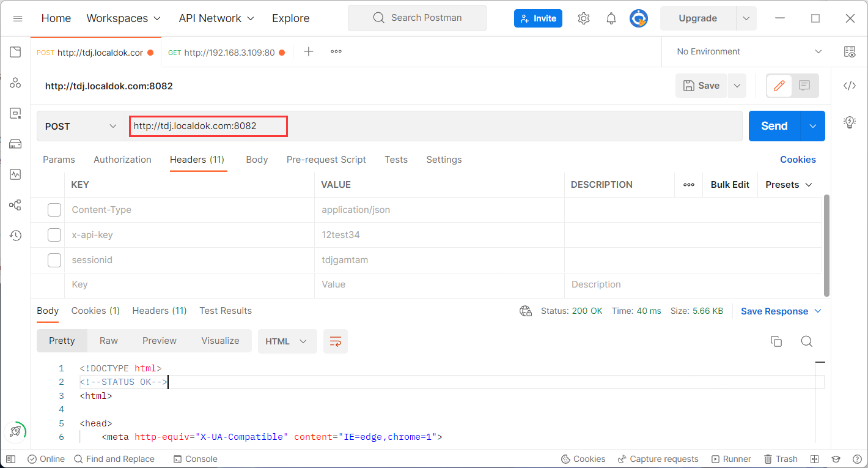Change the POST method dropdown
Viewport: 868px width, 468px height.
[x=81, y=126]
